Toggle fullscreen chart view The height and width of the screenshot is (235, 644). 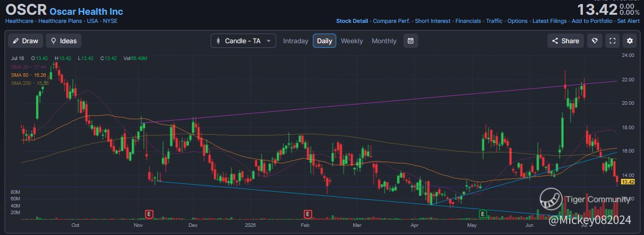pyautogui.click(x=612, y=41)
